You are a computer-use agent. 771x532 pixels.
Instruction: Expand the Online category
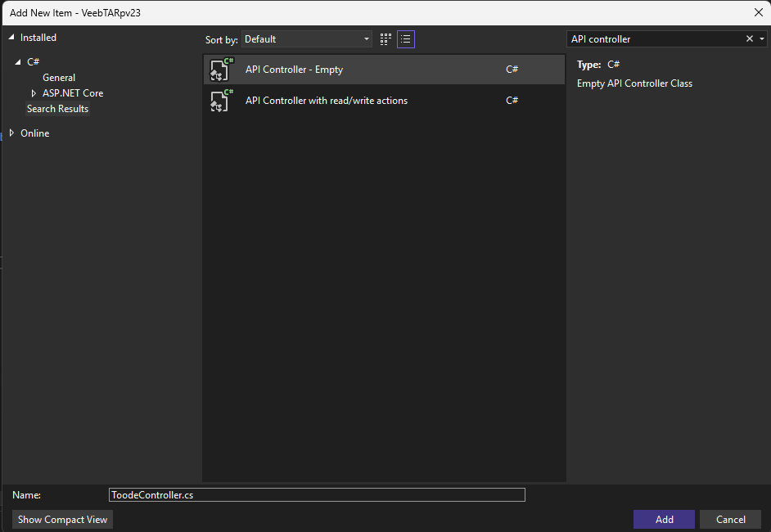tap(11, 133)
